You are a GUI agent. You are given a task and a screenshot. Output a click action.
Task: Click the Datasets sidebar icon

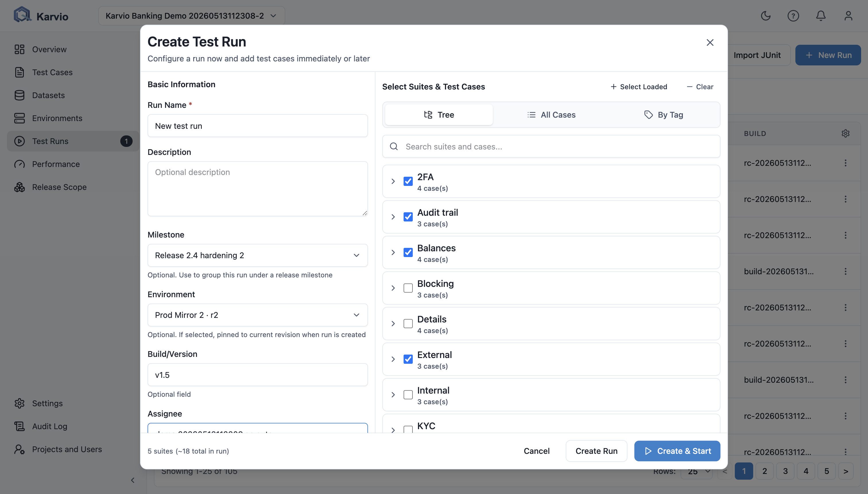[x=19, y=95]
